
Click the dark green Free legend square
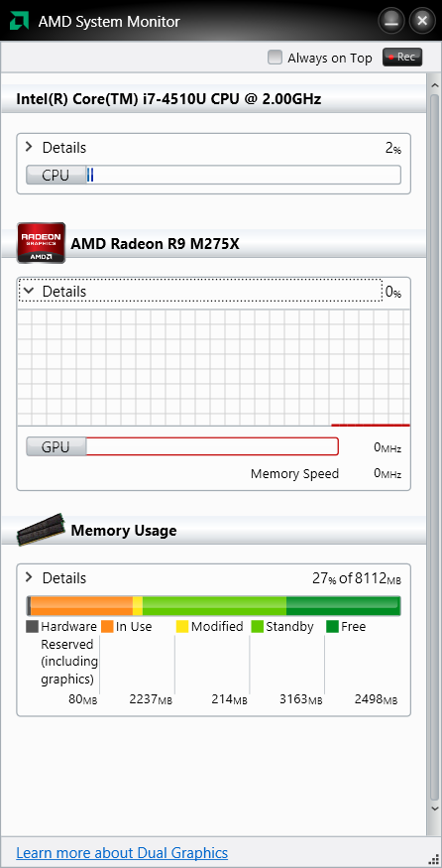click(x=332, y=627)
